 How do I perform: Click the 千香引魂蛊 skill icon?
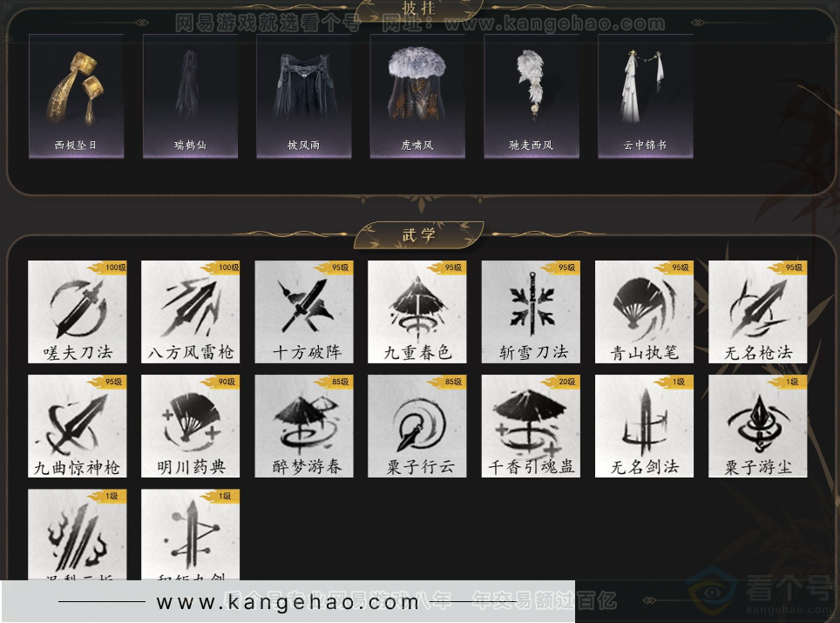531,426
